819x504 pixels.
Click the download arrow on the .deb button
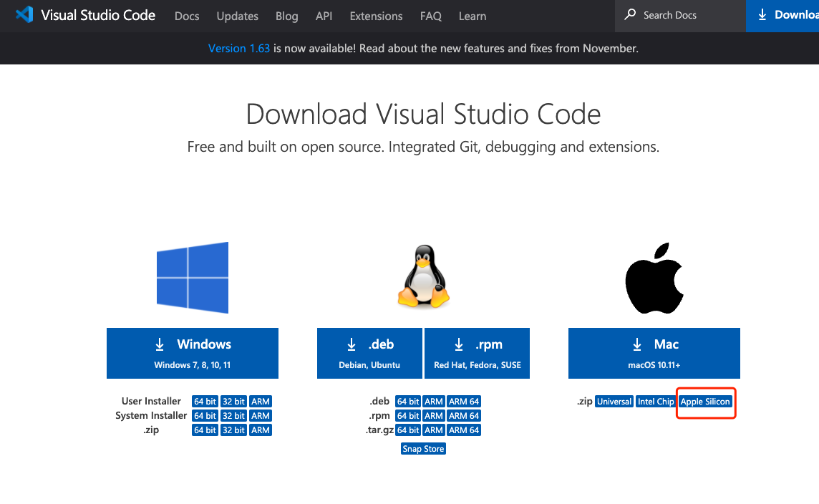point(352,344)
